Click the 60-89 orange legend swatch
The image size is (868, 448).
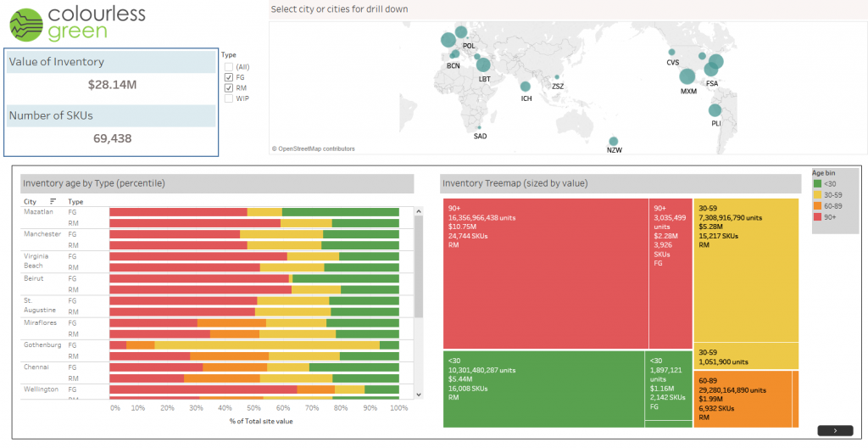817,205
